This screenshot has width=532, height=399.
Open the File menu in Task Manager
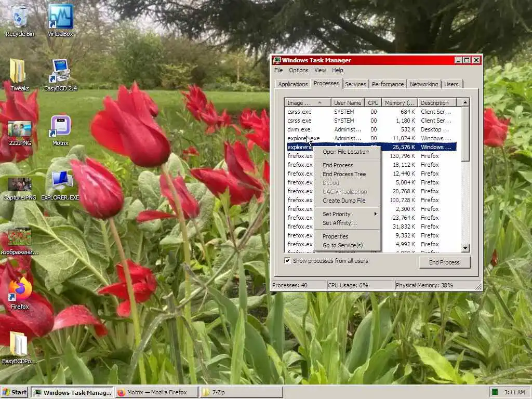tap(278, 70)
